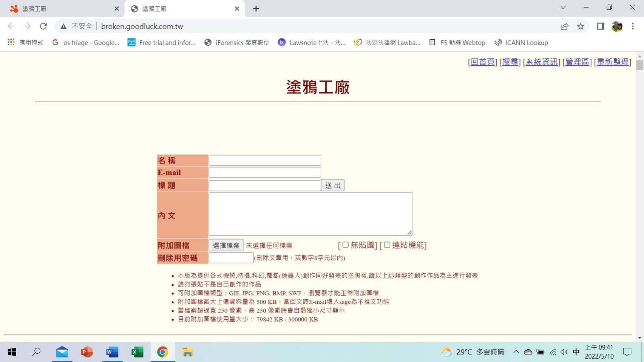
Task: Click the Chrome profile avatar
Action: pyautogui.click(x=617, y=26)
